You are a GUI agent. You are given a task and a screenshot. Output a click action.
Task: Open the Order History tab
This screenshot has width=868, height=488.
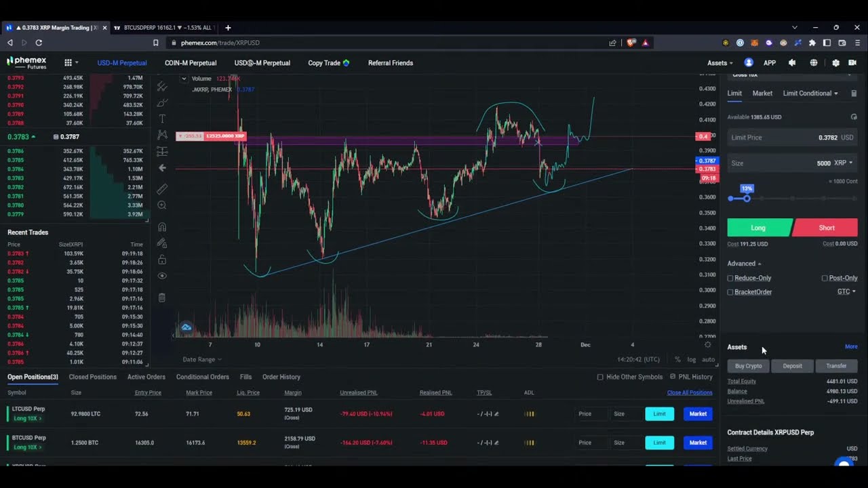point(281,377)
